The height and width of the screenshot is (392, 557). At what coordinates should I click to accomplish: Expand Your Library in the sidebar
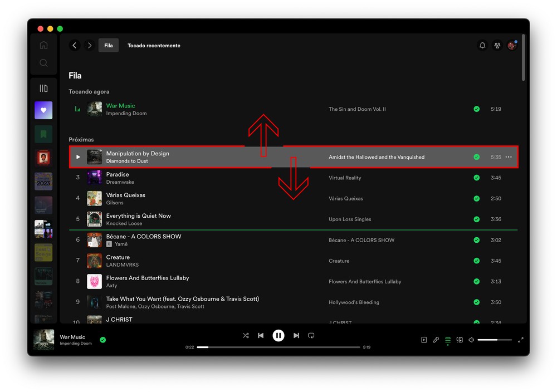pos(43,89)
